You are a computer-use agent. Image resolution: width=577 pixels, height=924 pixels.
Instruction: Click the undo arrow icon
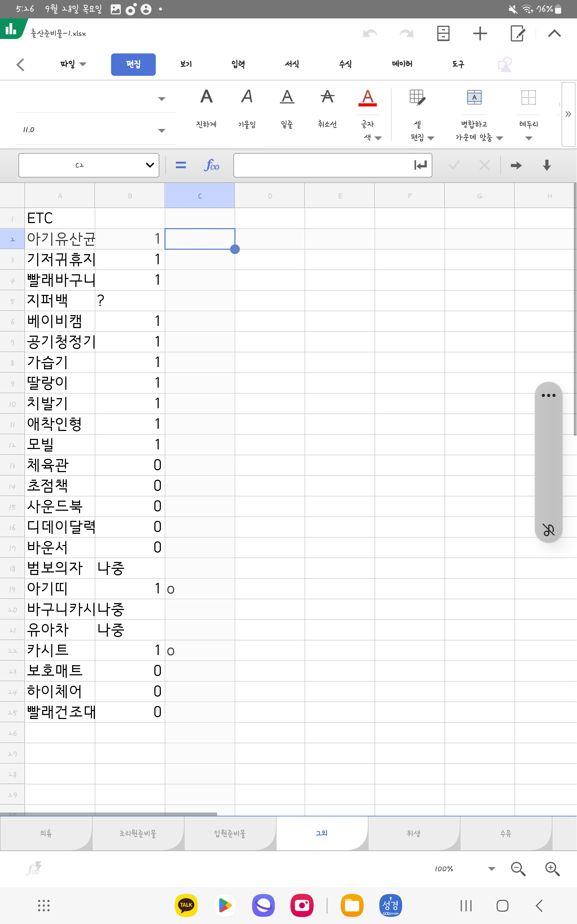[x=369, y=34]
